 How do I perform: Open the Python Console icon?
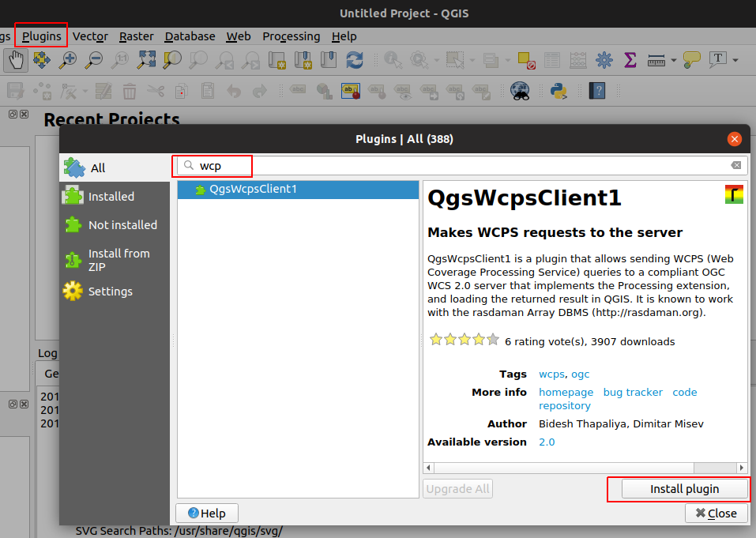coord(559,91)
